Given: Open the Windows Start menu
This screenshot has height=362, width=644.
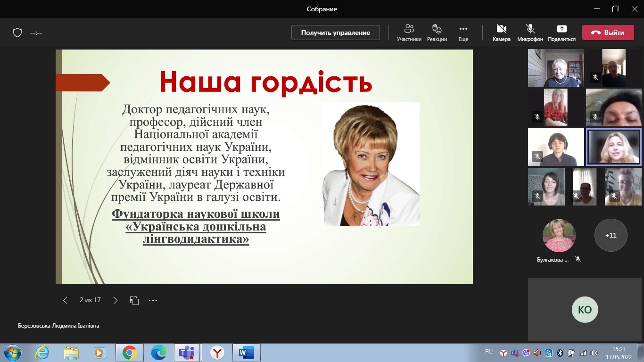Looking at the screenshot, I should pos(12,352).
